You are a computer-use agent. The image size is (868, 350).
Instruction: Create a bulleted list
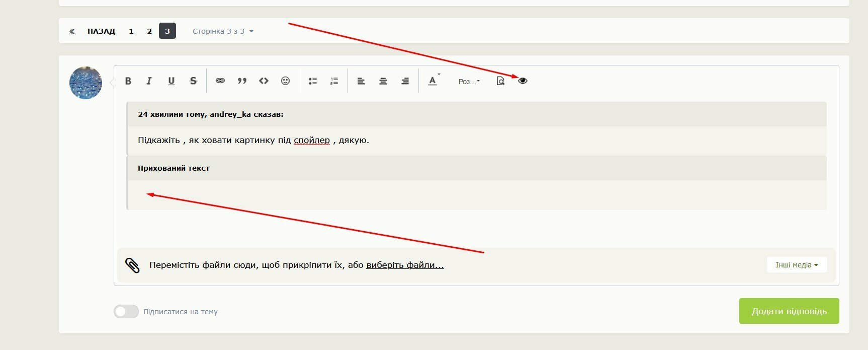[312, 81]
